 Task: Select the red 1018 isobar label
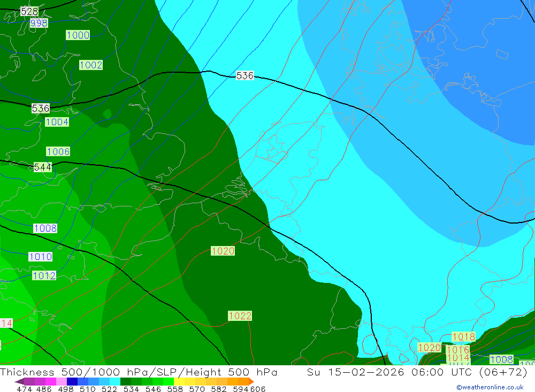tap(463, 337)
